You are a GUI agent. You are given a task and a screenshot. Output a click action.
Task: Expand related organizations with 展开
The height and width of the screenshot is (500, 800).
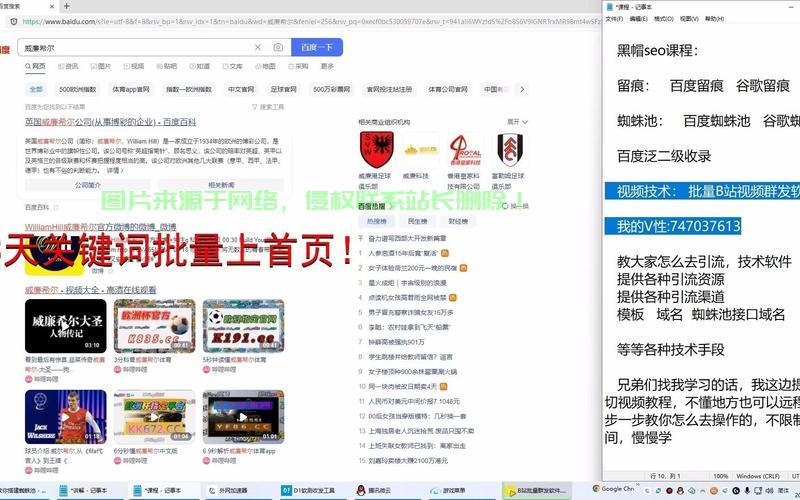pyautogui.click(x=517, y=122)
